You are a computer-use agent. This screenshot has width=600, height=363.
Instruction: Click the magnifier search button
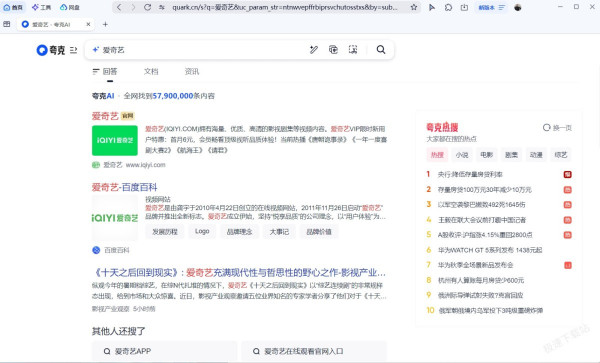[381, 49]
